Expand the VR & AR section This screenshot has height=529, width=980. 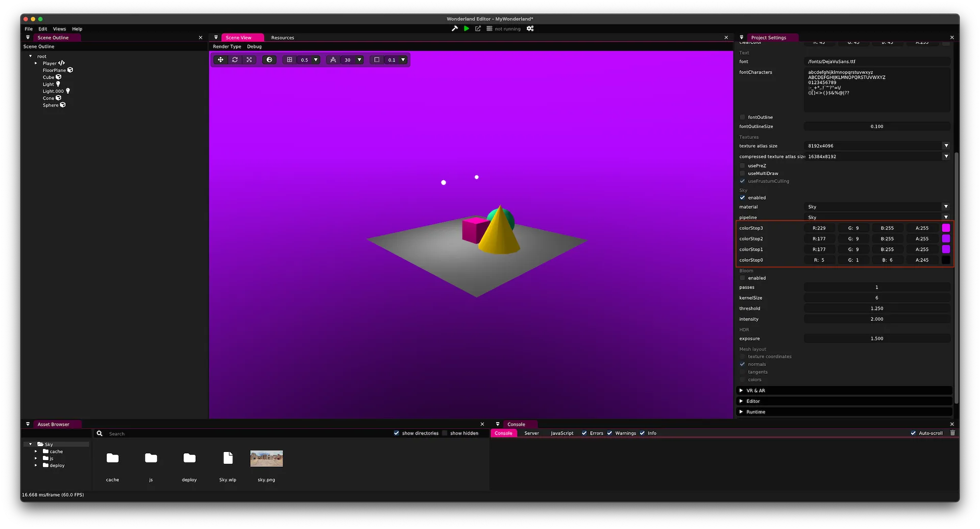[845, 391]
